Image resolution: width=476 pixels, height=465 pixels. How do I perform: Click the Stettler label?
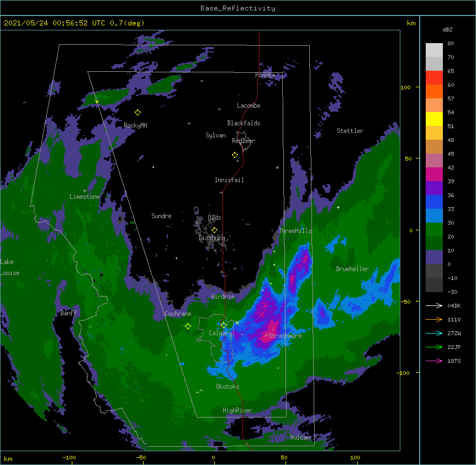tap(350, 131)
